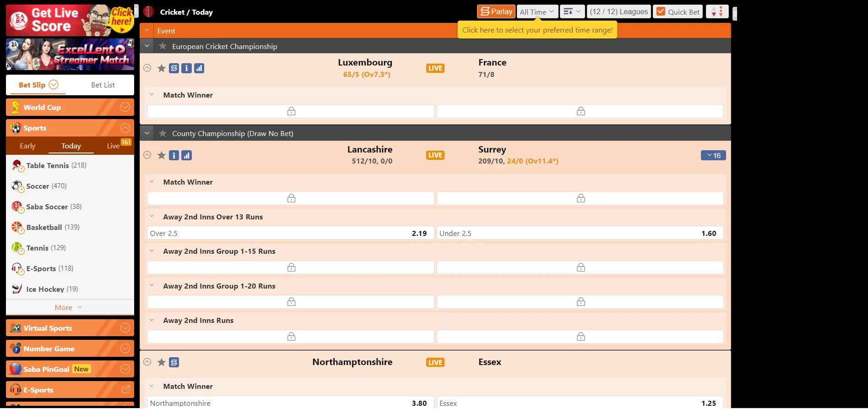Viewport: 868px width, 409px height.
Task: Collapse Luxembourg match's Match Winner market
Action: pyautogui.click(x=152, y=95)
